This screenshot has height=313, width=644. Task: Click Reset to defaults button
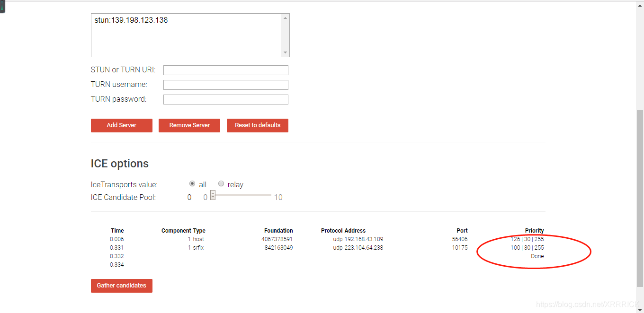(258, 125)
